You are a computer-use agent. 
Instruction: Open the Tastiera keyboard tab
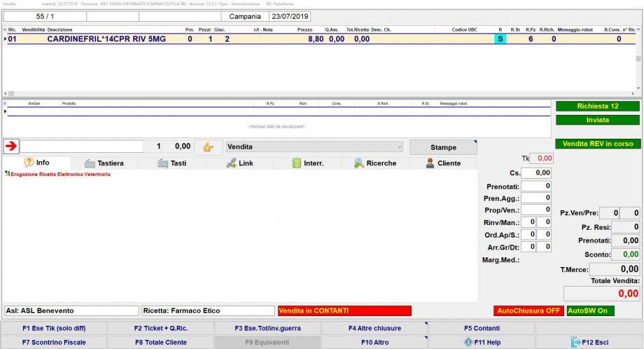click(104, 163)
